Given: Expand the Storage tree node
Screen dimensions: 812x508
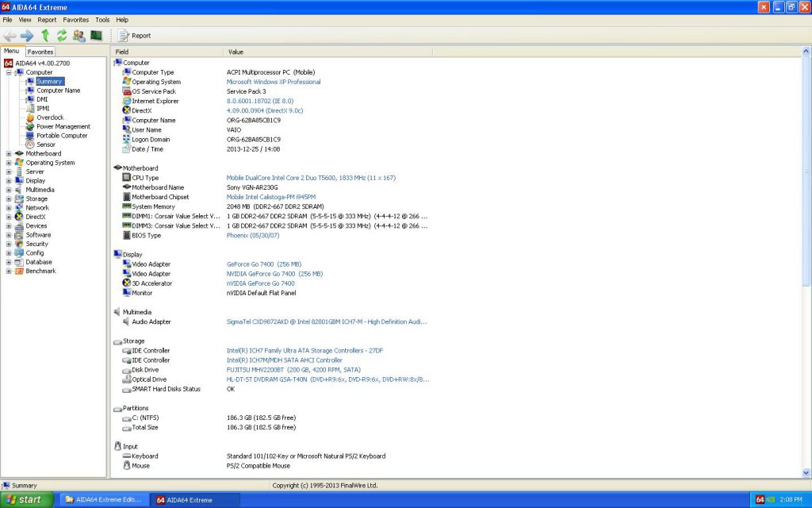Looking at the screenshot, I should tap(9, 199).
